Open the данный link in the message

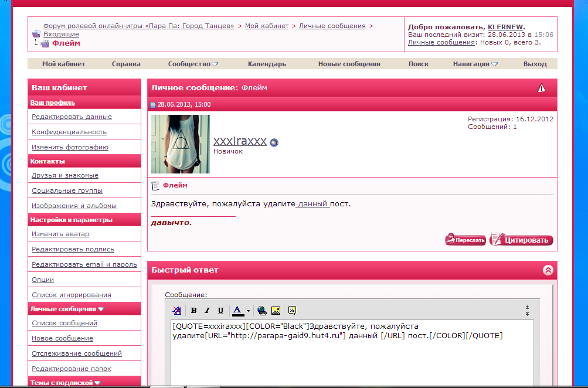click(x=312, y=204)
